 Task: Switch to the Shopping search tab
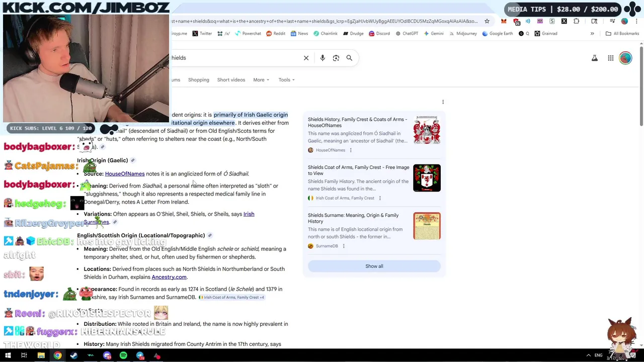199,80
